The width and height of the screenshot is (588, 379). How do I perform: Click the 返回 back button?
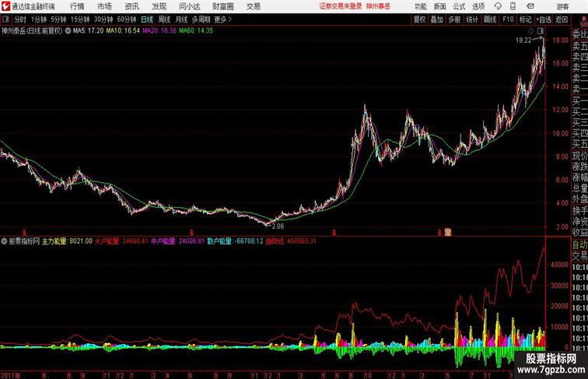[x=562, y=19]
